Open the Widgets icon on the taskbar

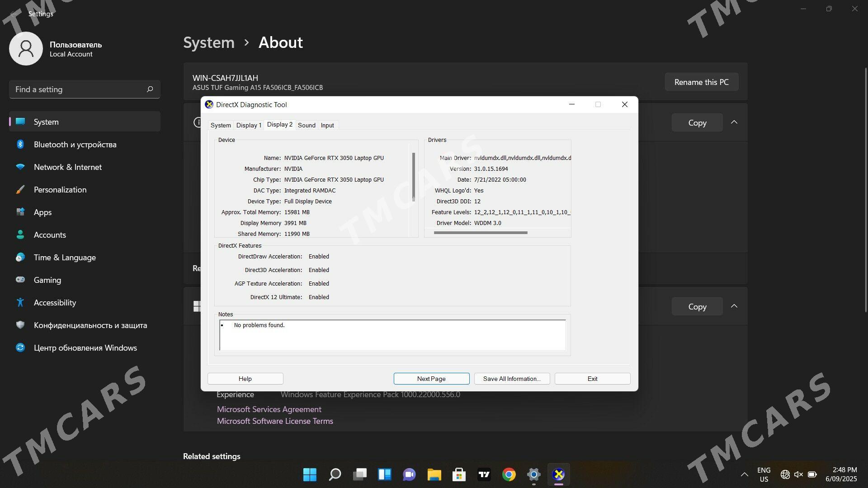click(x=385, y=474)
